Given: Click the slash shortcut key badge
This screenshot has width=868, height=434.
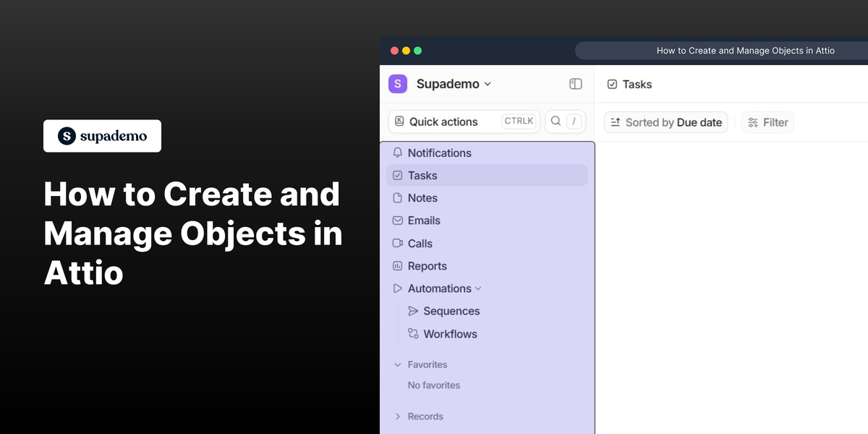Looking at the screenshot, I should [x=574, y=122].
